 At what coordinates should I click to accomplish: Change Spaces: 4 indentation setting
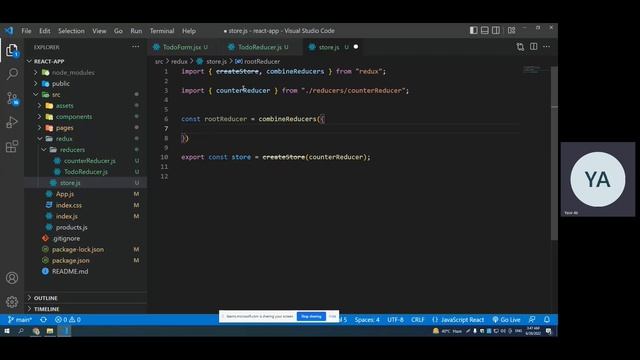point(367,320)
